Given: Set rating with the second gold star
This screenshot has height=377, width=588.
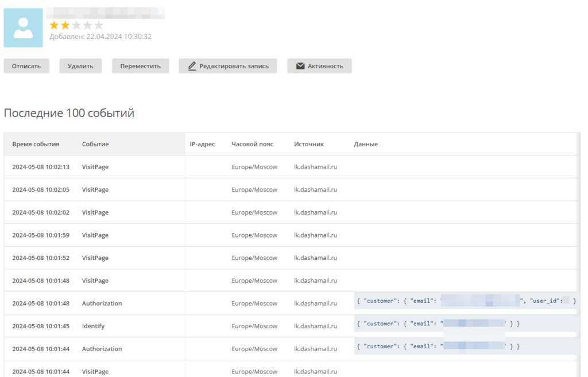Looking at the screenshot, I should [x=65, y=25].
